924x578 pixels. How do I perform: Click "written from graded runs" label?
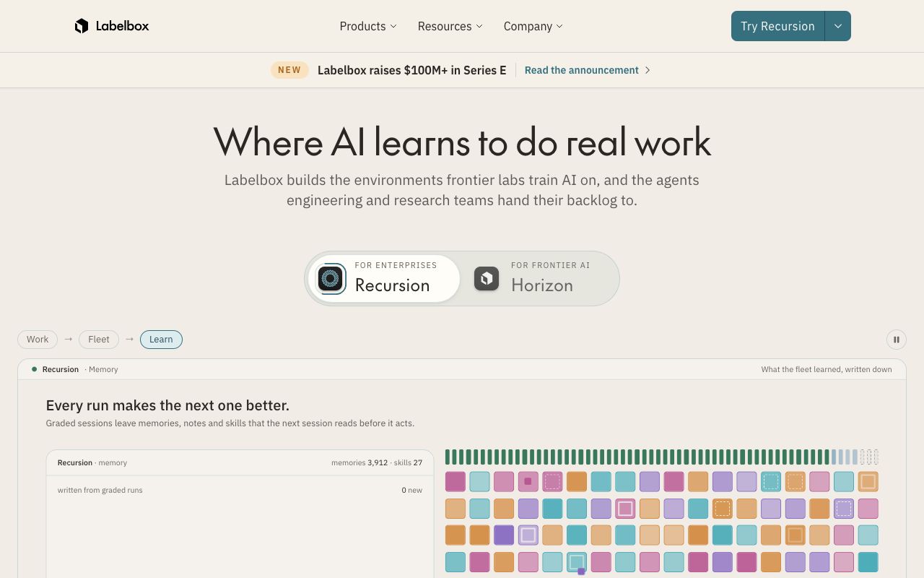pyautogui.click(x=100, y=490)
